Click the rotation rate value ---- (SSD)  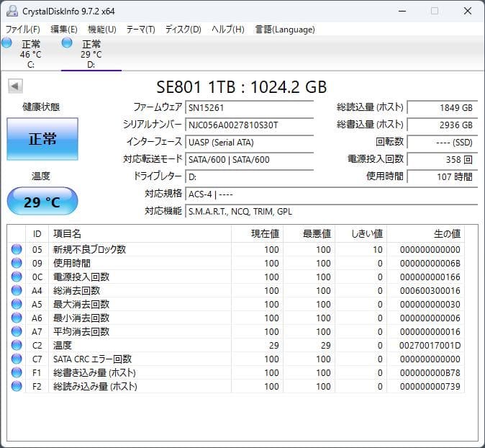(x=443, y=142)
